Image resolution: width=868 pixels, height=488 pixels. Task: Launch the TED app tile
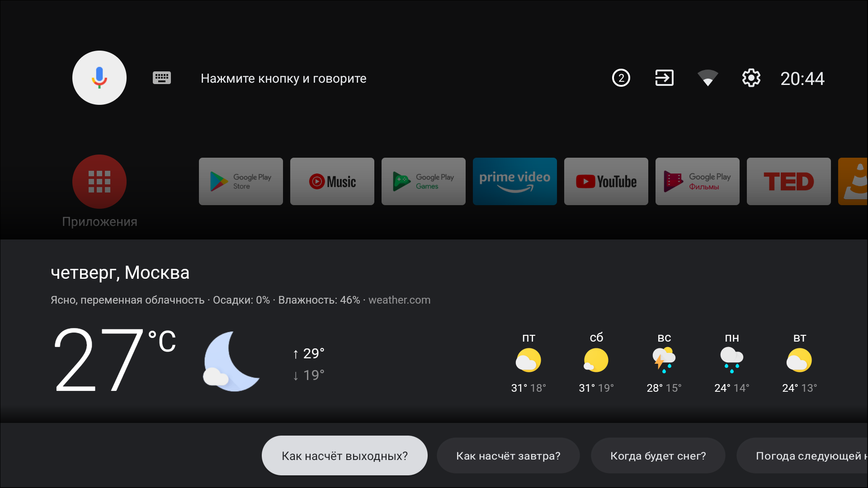[x=789, y=182]
